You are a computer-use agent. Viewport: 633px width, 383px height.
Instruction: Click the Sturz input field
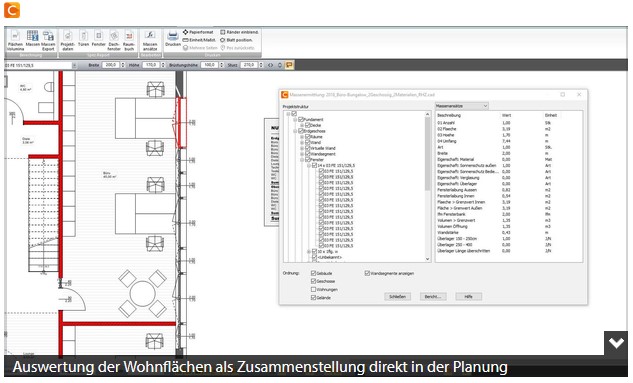pyautogui.click(x=249, y=65)
